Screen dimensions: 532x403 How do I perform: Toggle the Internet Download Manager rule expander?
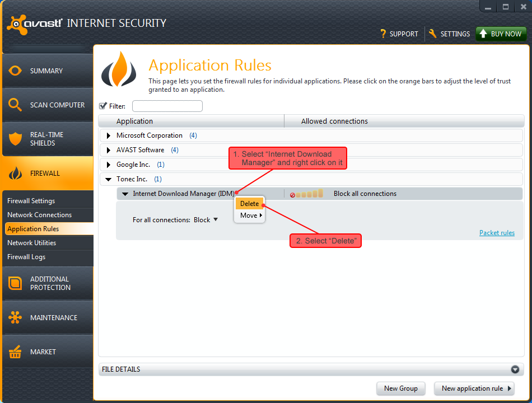tap(124, 193)
